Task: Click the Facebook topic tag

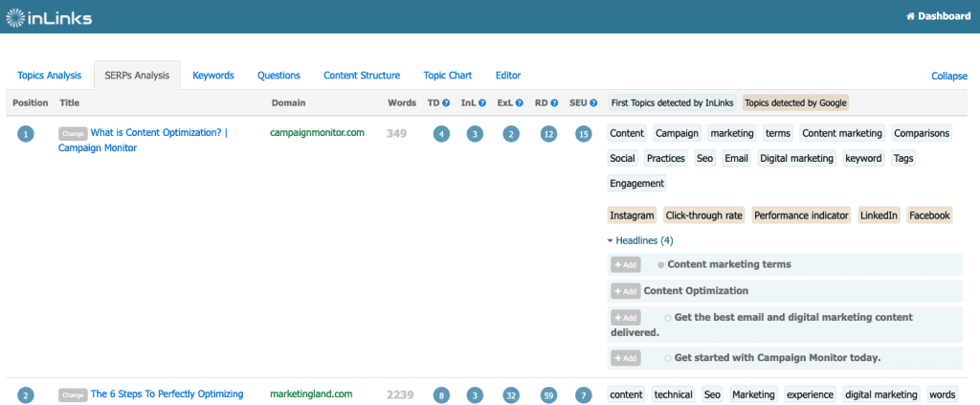Action: point(929,215)
